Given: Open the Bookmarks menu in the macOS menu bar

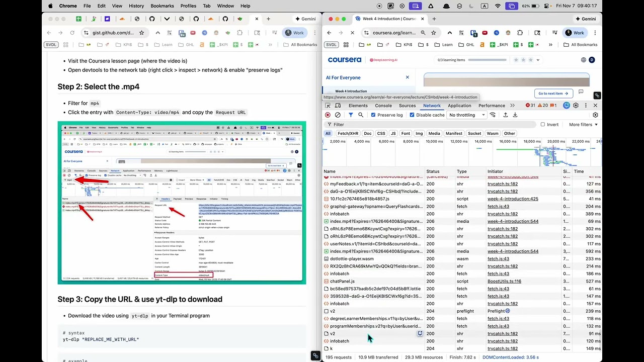Looking at the screenshot, I should pos(163,6).
